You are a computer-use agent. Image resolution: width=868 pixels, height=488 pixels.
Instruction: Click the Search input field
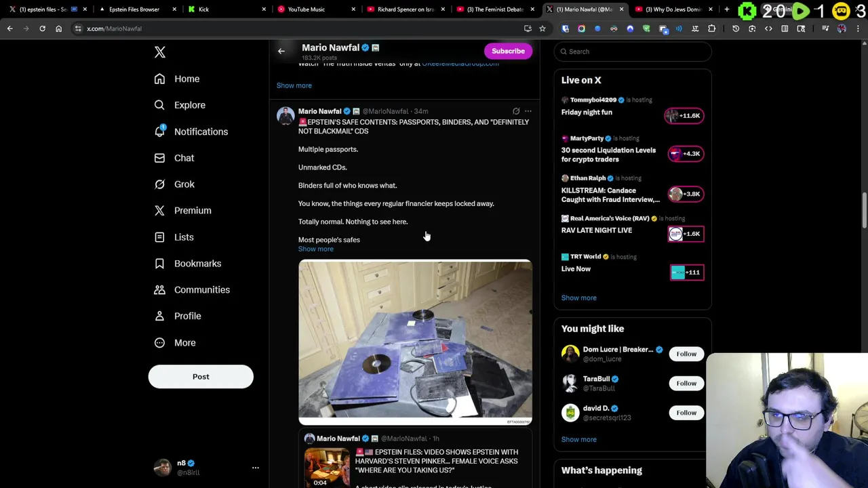coord(633,52)
